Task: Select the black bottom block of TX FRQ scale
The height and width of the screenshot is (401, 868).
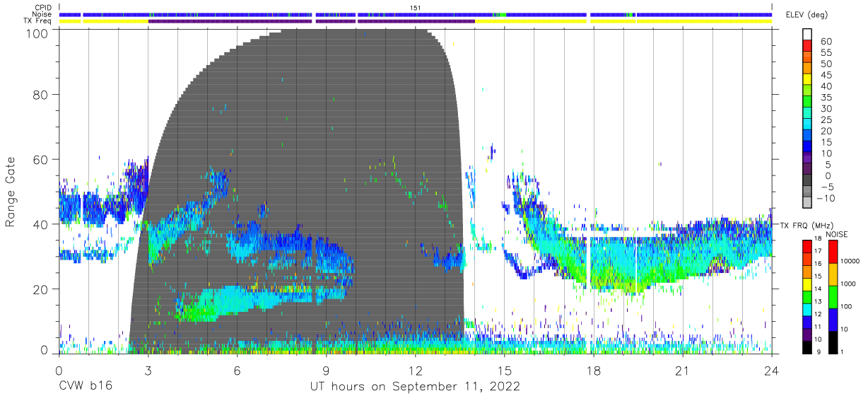Action: point(807,347)
